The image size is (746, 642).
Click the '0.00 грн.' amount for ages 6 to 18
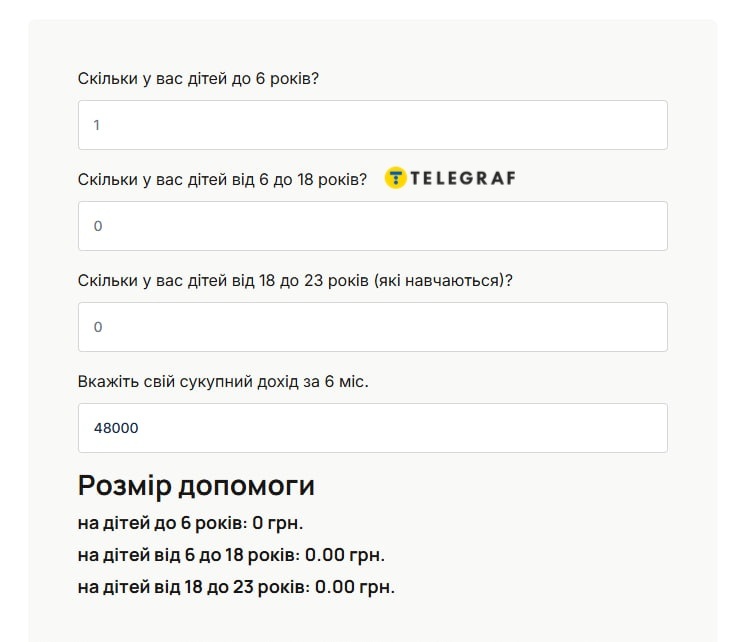click(x=345, y=555)
